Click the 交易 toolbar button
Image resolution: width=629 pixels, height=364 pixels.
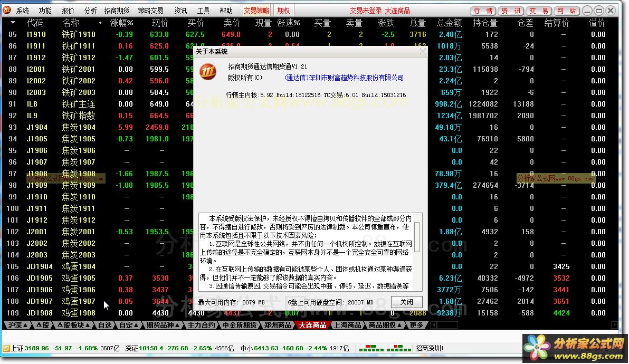539,11
